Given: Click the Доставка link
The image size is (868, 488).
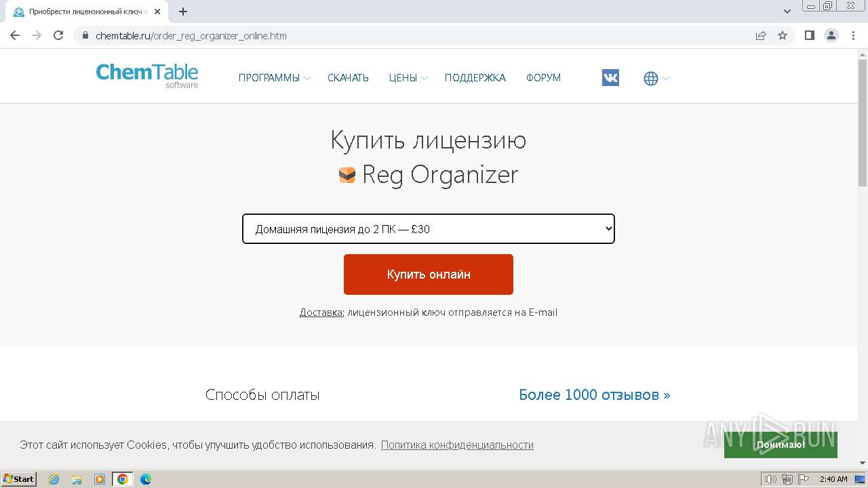Looking at the screenshot, I should click(322, 312).
